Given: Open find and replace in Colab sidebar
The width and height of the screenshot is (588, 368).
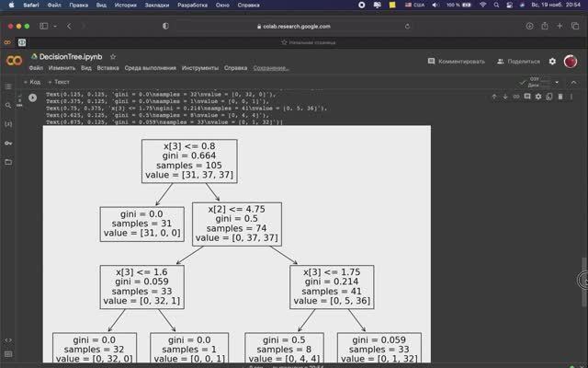Looking at the screenshot, I should click(8, 106).
